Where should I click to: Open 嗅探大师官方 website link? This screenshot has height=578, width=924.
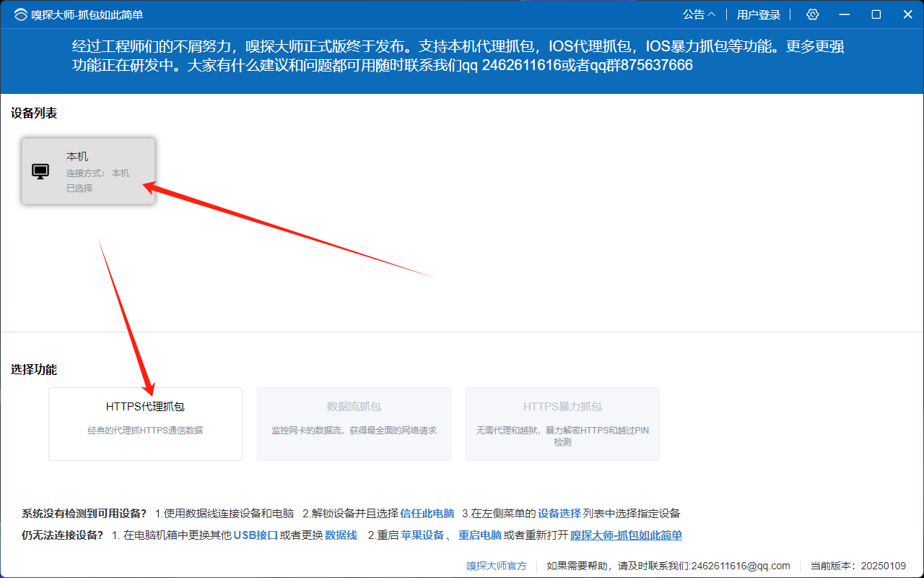(x=497, y=566)
